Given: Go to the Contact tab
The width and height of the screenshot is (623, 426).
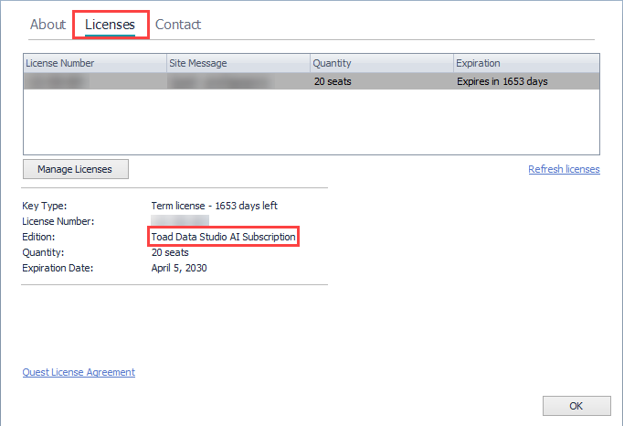Looking at the screenshot, I should pos(178,25).
